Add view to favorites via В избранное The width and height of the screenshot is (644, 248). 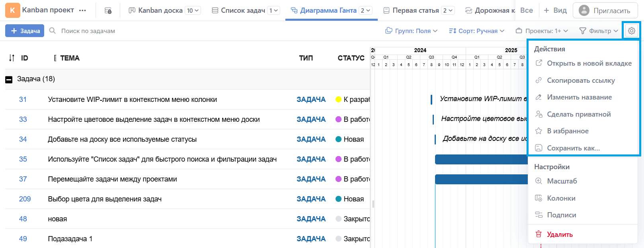(x=568, y=131)
